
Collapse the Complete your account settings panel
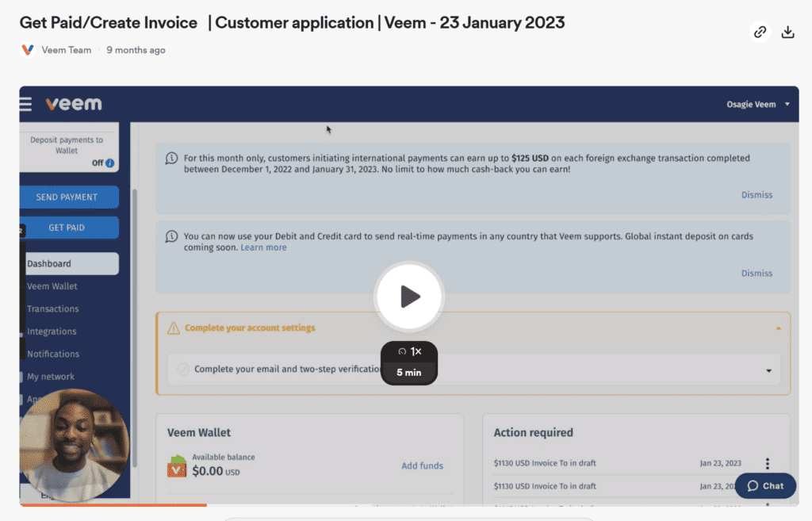778,328
